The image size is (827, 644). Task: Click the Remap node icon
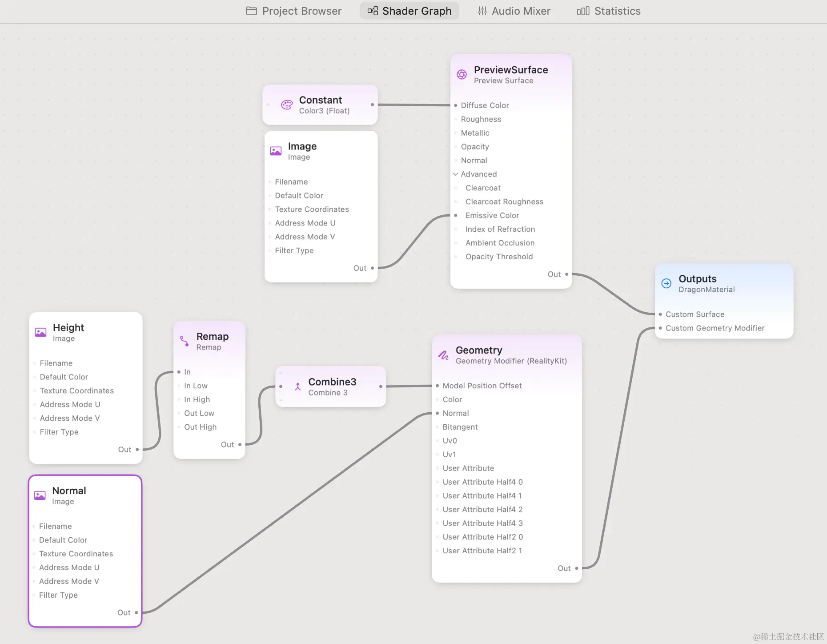[184, 341]
